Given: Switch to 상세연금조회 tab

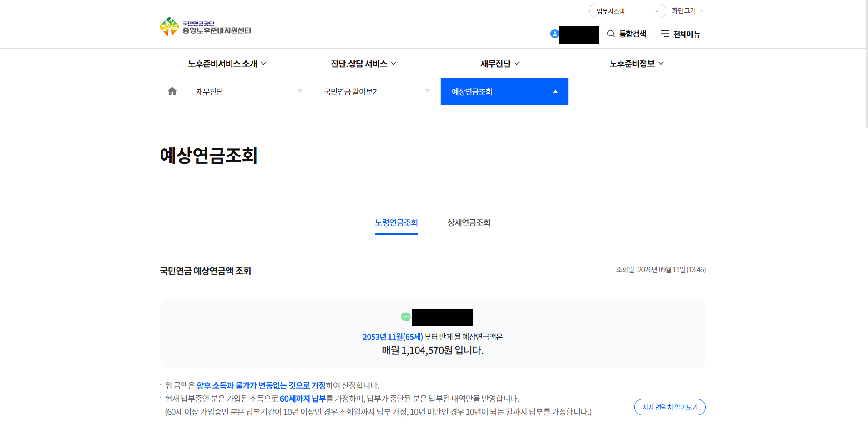Looking at the screenshot, I should pyautogui.click(x=469, y=222).
